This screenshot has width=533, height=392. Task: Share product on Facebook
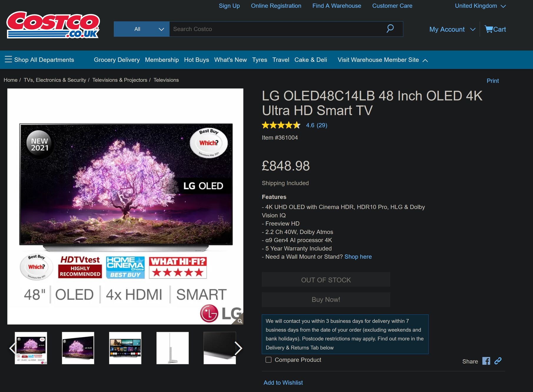click(x=486, y=361)
